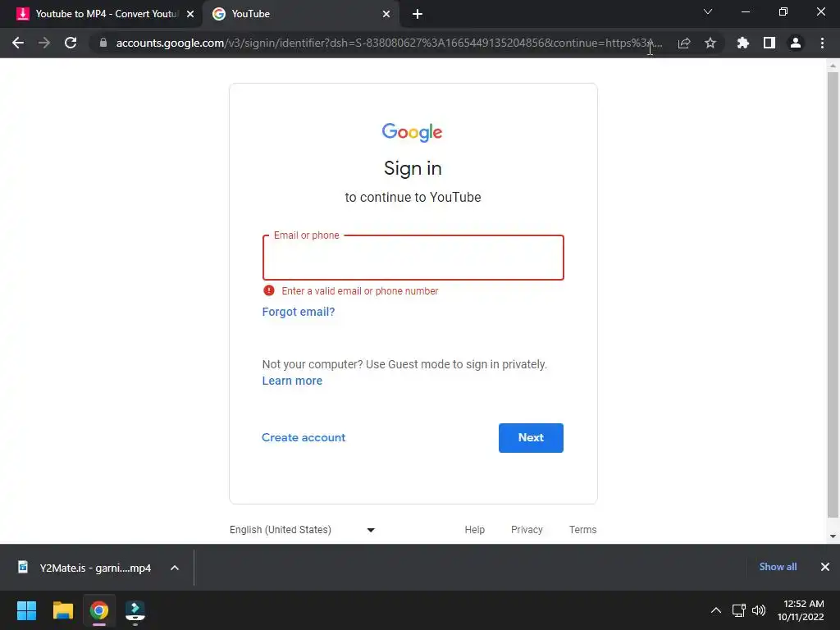
Task: Click the page vertical scrollbar
Action: [x=833, y=294]
